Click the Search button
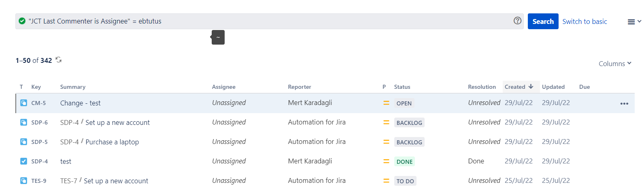 pos(543,21)
